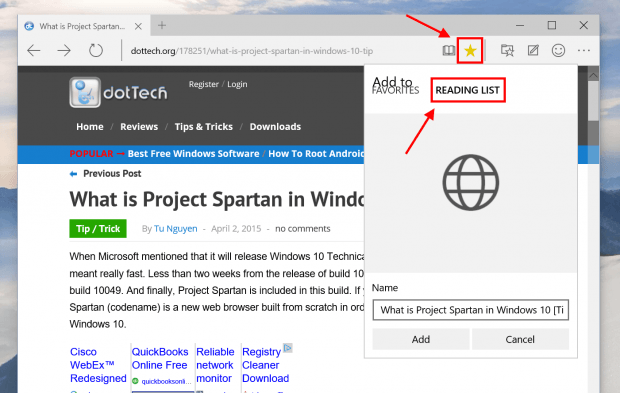
Task: Open Cisco WebEx Redesigned ad link
Action: click(98, 365)
